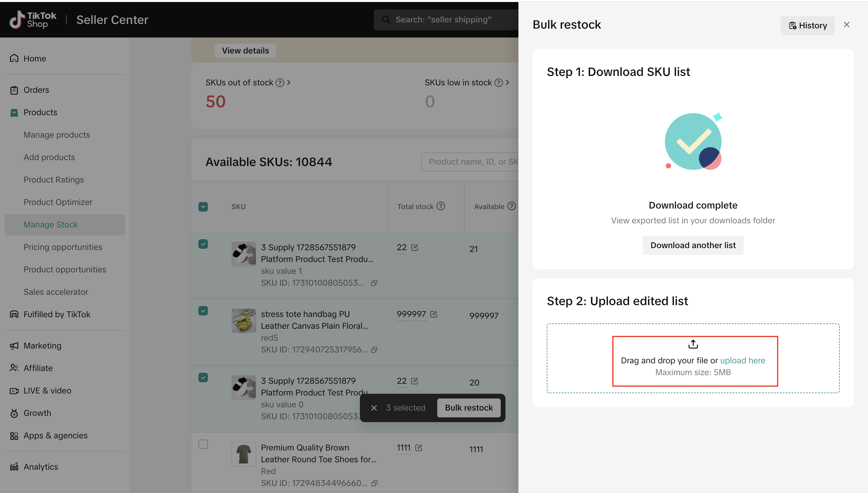The width and height of the screenshot is (868, 493).
Task: Copy SKU ID of stress tote handbag
Action: [374, 350]
